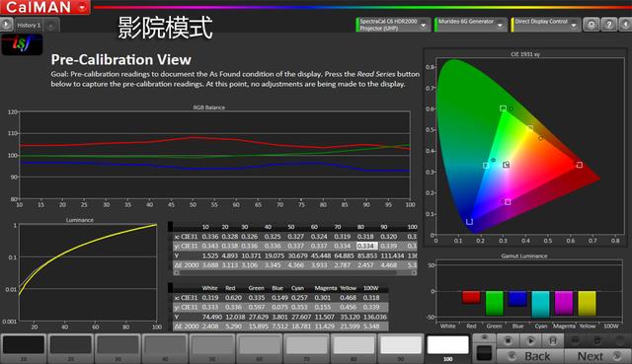Click the Cyan bar in Gamut Luminance
This screenshot has height=364, width=632.
[x=540, y=304]
